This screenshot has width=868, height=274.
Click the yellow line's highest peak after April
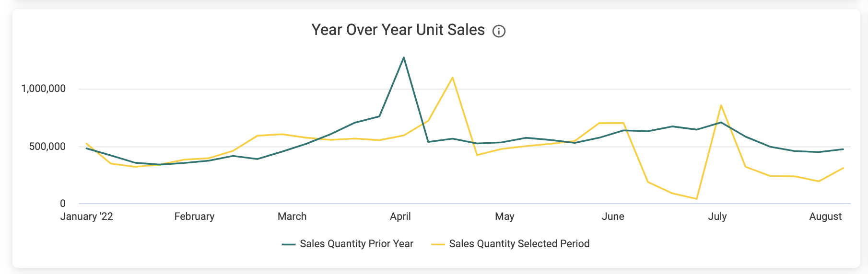pyautogui.click(x=452, y=78)
